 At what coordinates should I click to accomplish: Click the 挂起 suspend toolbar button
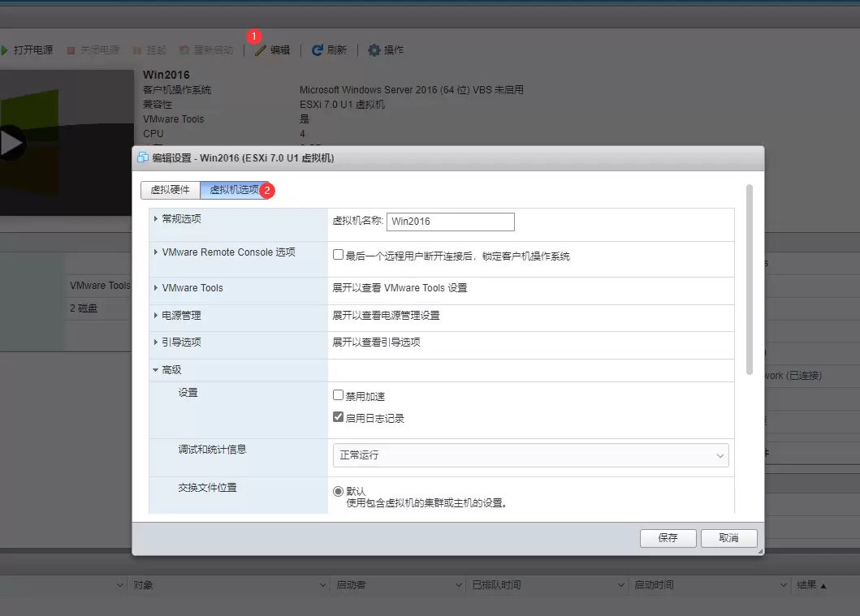[149, 50]
